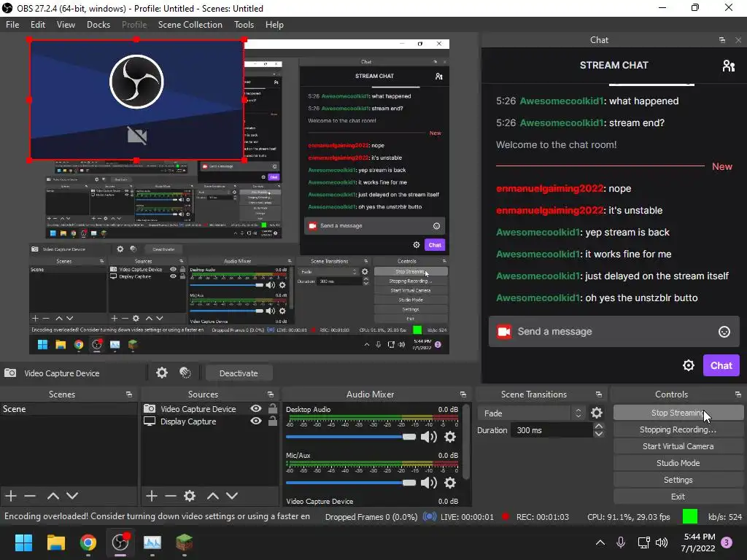Image resolution: width=747 pixels, height=560 pixels.
Task: Click Exit in Controls dock
Action: [x=678, y=497]
